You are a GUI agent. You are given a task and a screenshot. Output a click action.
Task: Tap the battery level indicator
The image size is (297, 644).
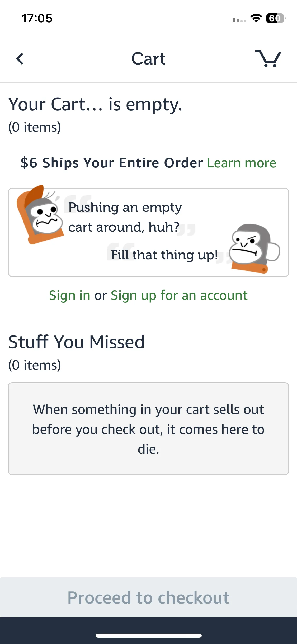pyautogui.click(x=276, y=18)
